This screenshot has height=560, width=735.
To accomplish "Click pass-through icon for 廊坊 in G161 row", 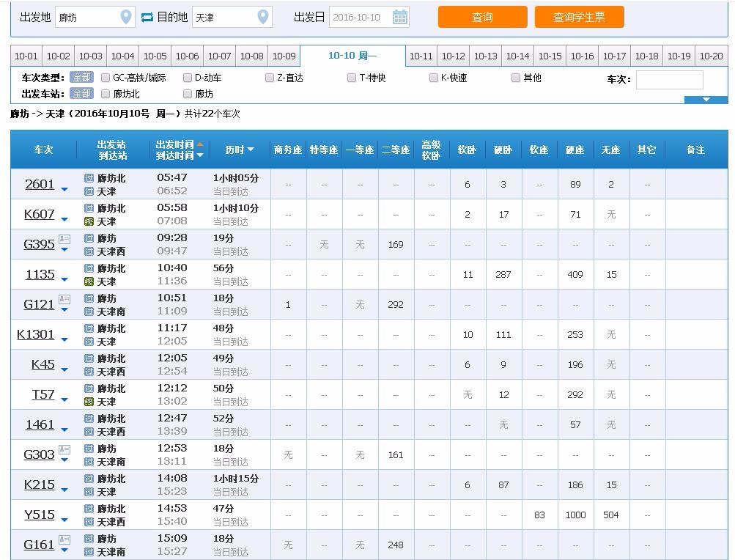I will 89,539.
